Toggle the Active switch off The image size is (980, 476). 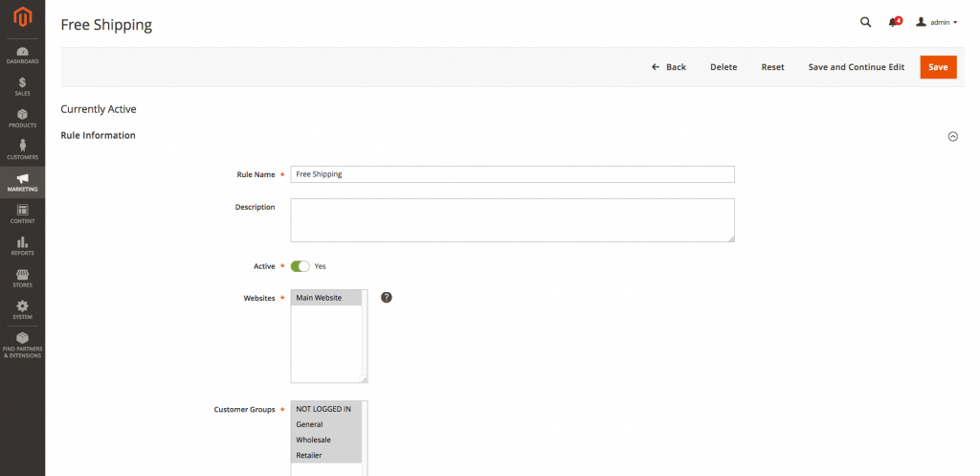coord(301,266)
